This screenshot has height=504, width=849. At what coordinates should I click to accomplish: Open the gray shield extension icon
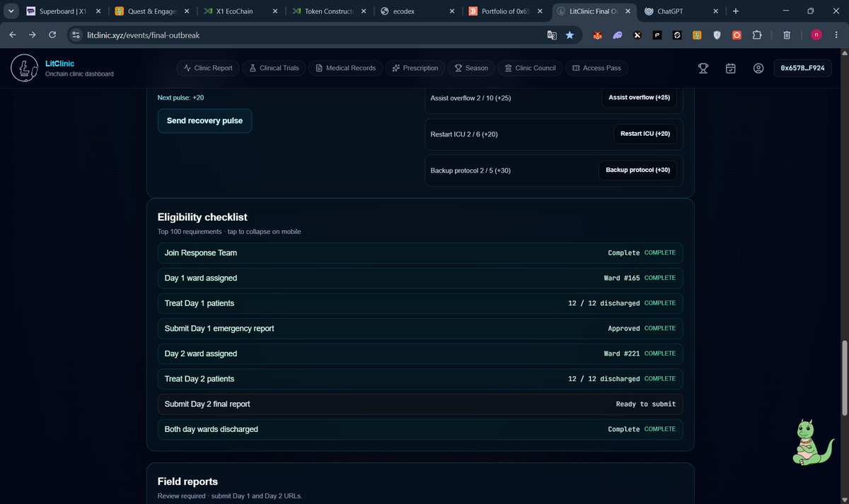(x=717, y=35)
